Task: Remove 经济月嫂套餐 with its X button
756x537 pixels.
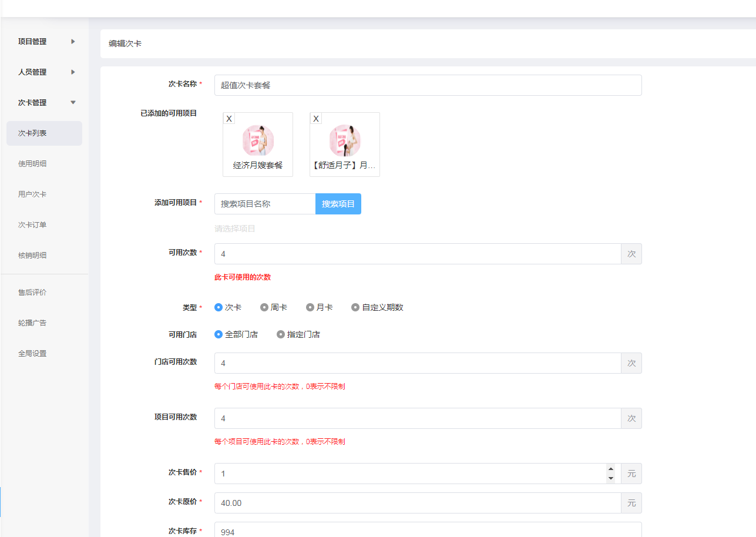Action: (x=229, y=119)
